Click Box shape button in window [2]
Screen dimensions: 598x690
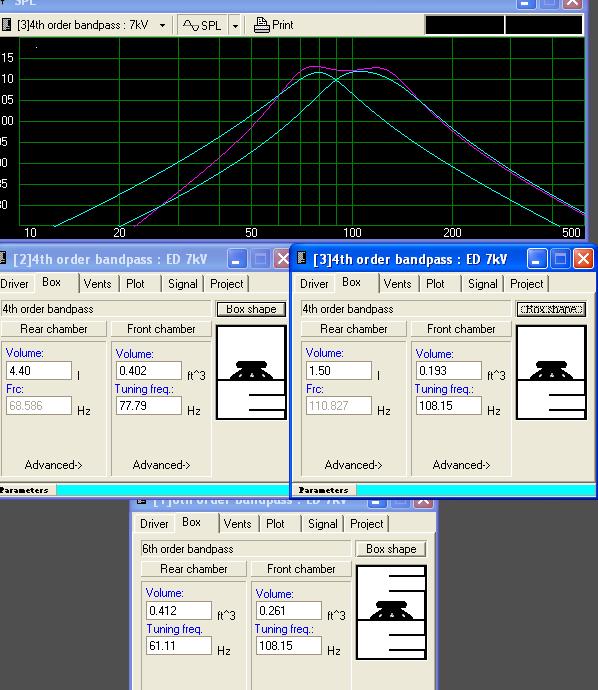[x=251, y=309]
